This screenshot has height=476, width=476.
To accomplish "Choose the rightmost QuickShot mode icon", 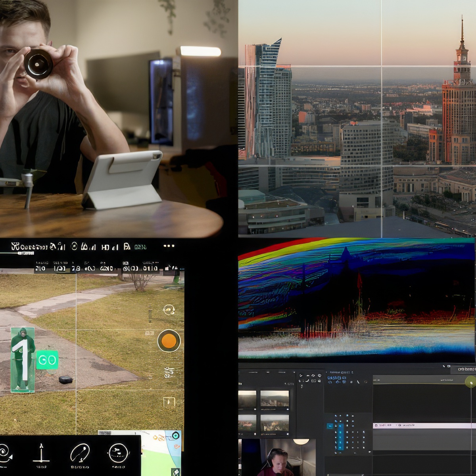I will click(x=118, y=453).
